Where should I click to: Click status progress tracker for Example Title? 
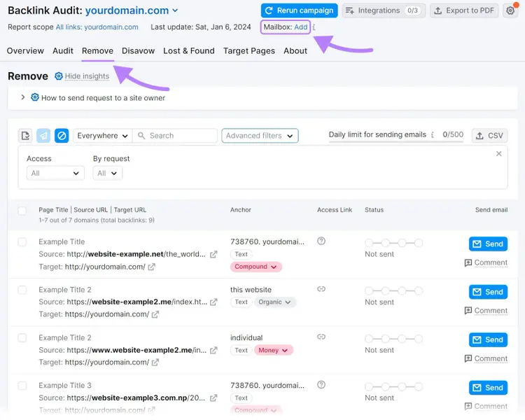click(393, 243)
